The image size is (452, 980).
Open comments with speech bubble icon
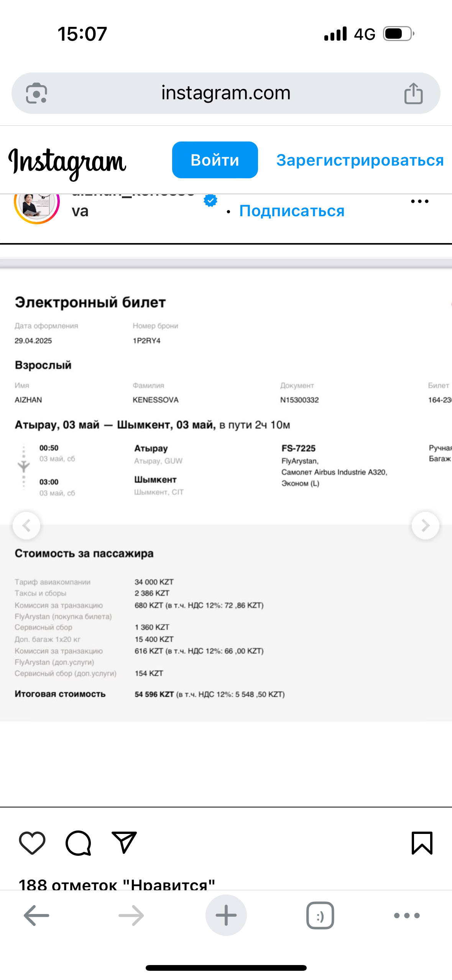78,843
